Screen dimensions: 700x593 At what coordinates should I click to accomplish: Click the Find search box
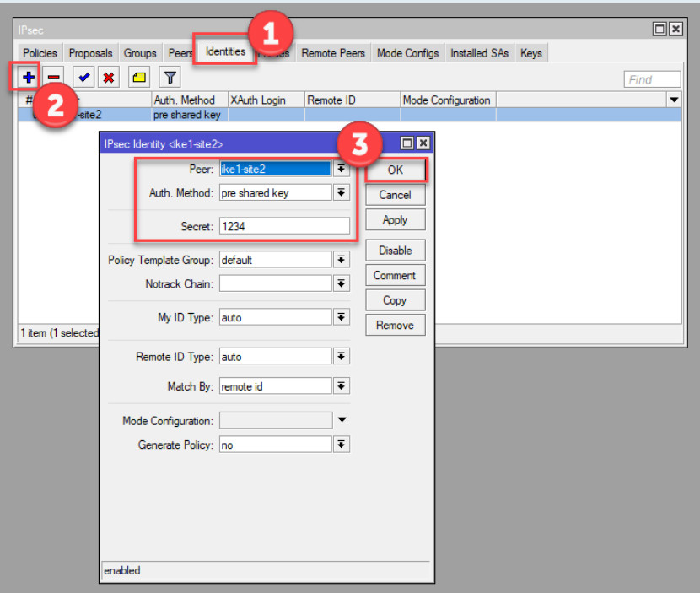coord(652,79)
